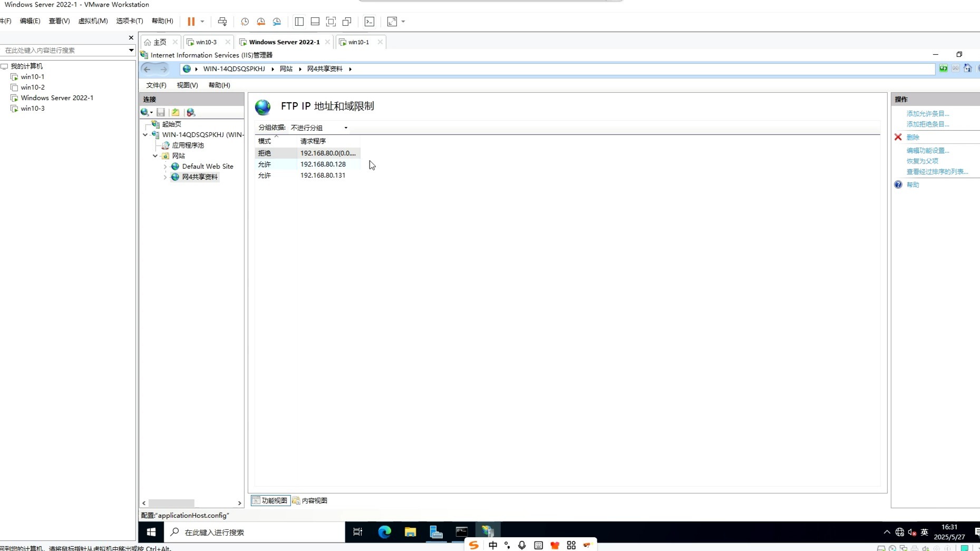The height and width of the screenshot is (551, 980).
Task: Enter full screen mode in VMware
Action: (331, 22)
